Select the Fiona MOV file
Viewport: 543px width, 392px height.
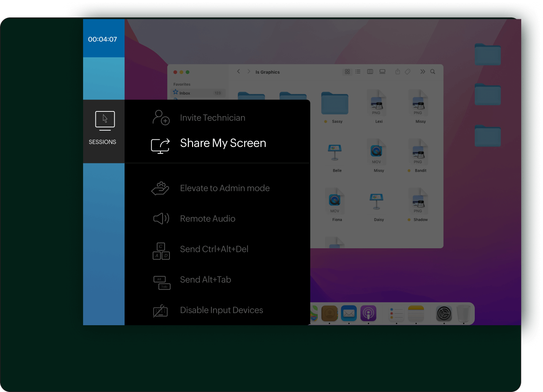[335, 201]
